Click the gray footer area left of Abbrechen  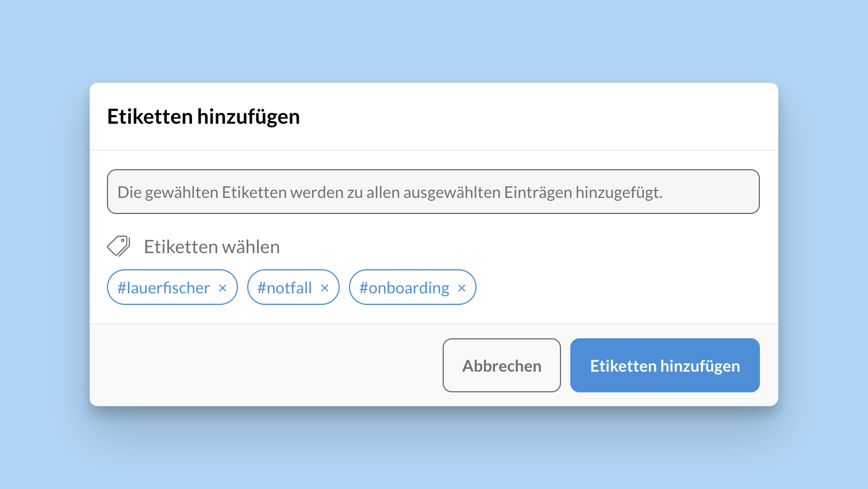pos(264,365)
